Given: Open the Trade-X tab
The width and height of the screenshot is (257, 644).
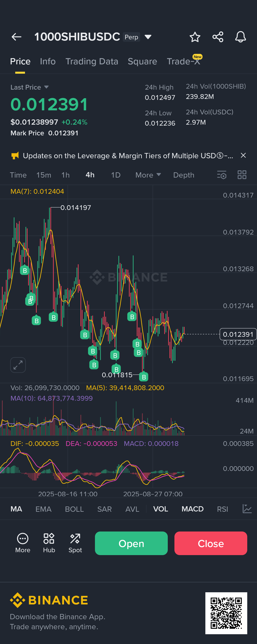Looking at the screenshot, I should [x=184, y=61].
